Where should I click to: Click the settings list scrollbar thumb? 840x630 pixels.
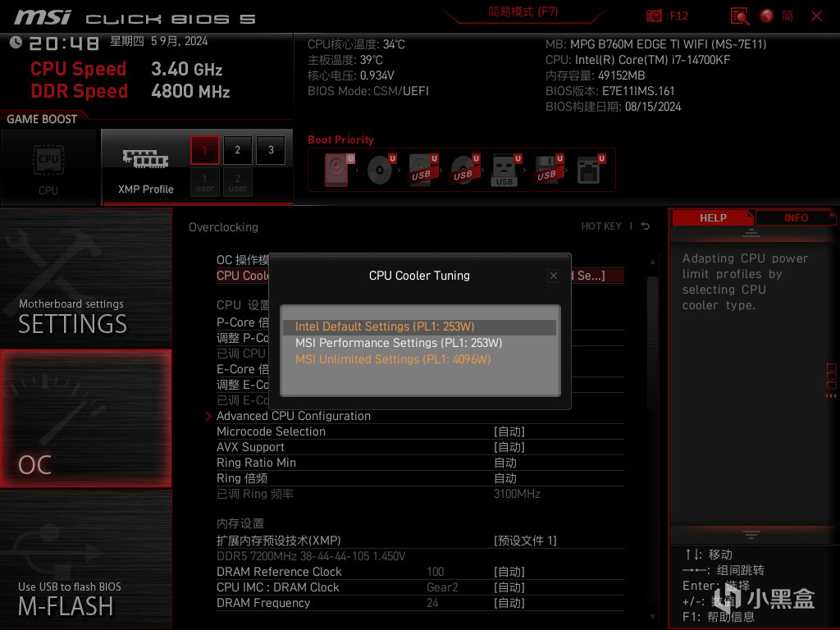[x=652, y=345]
